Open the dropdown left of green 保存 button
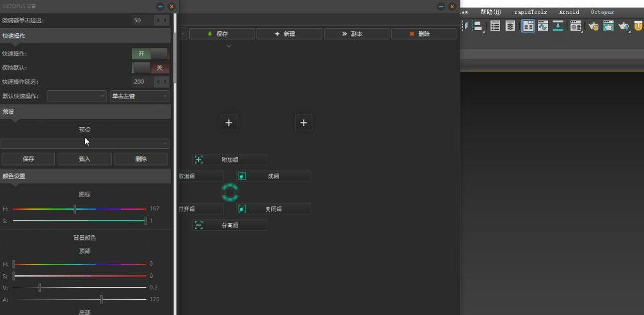Image resolution: width=644 pixels, height=315 pixels. 183,34
